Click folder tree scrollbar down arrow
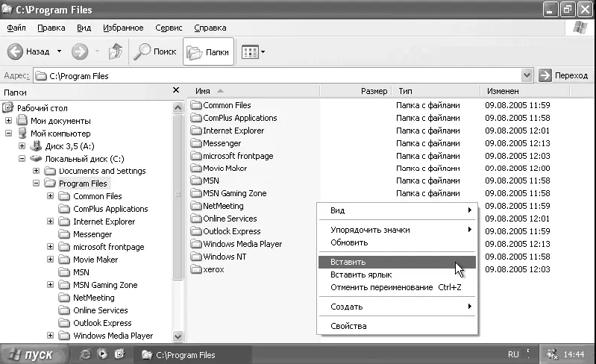Screen dimensions: 596x364 (x=178, y=336)
